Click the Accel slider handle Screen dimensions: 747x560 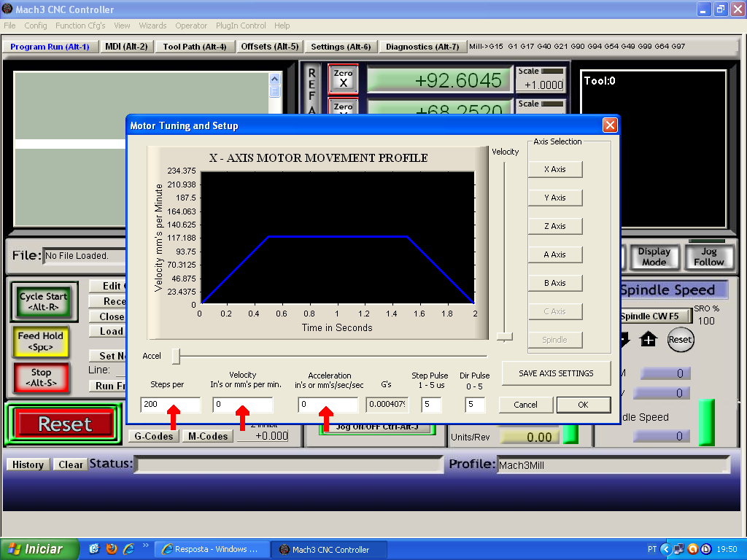176,356
